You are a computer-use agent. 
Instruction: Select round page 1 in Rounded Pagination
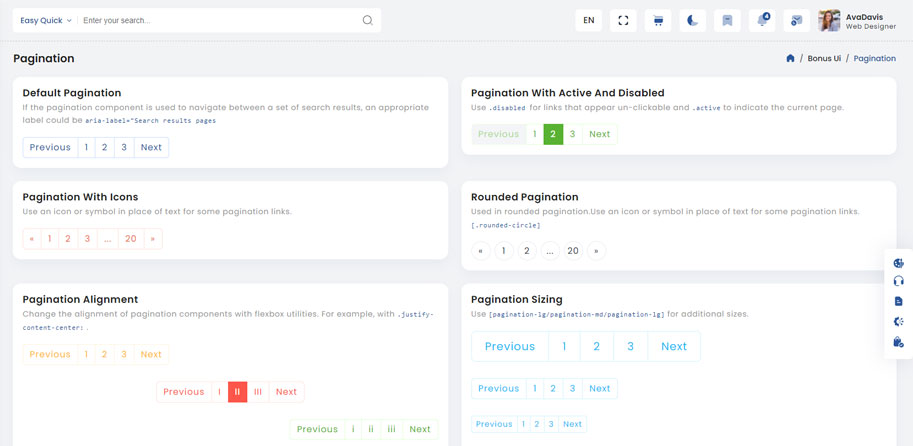click(504, 251)
